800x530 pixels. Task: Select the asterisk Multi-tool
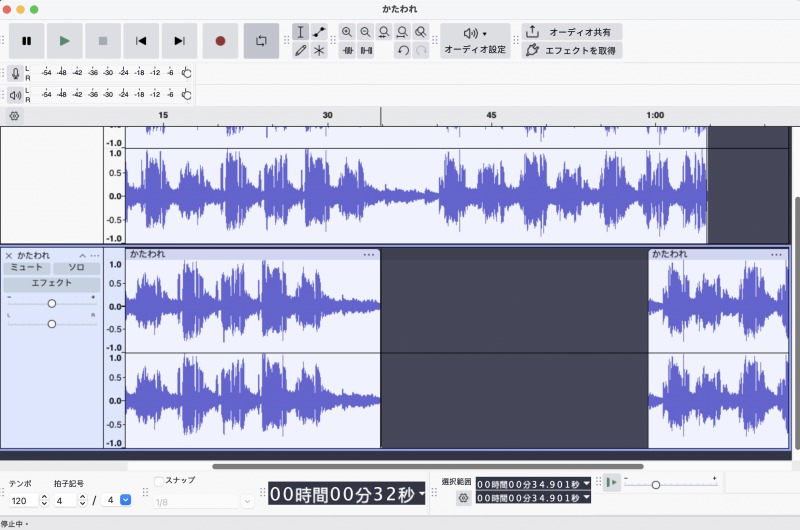tap(319, 50)
